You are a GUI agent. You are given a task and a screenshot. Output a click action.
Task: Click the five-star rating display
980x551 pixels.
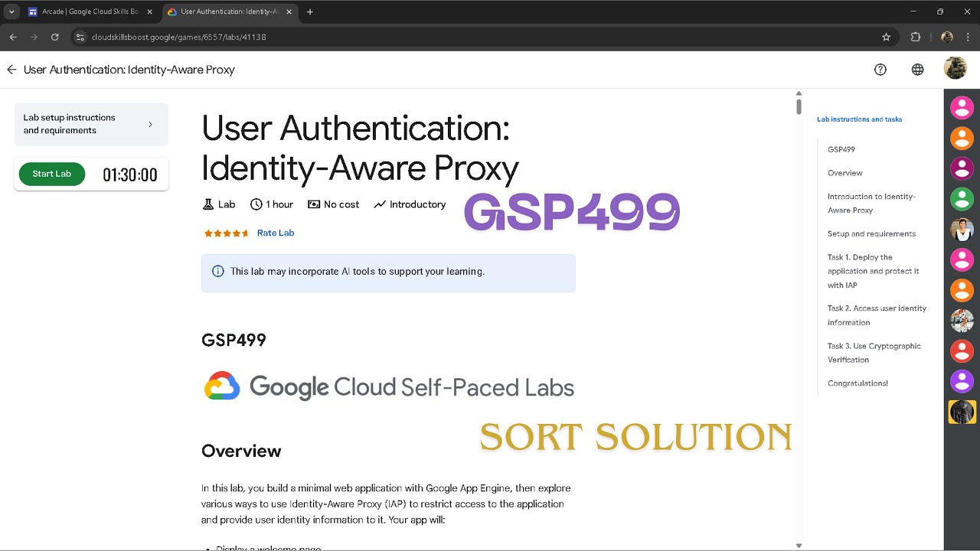pyautogui.click(x=226, y=233)
